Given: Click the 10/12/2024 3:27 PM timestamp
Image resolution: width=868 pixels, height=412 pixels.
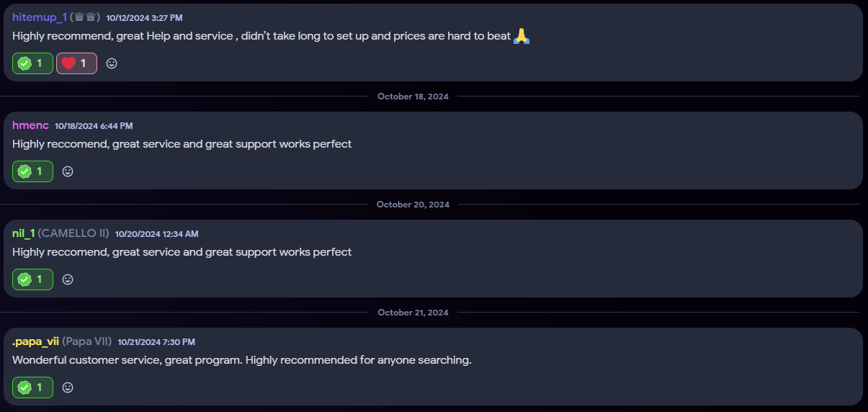Looking at the screenshot, I should coord(144,18).
